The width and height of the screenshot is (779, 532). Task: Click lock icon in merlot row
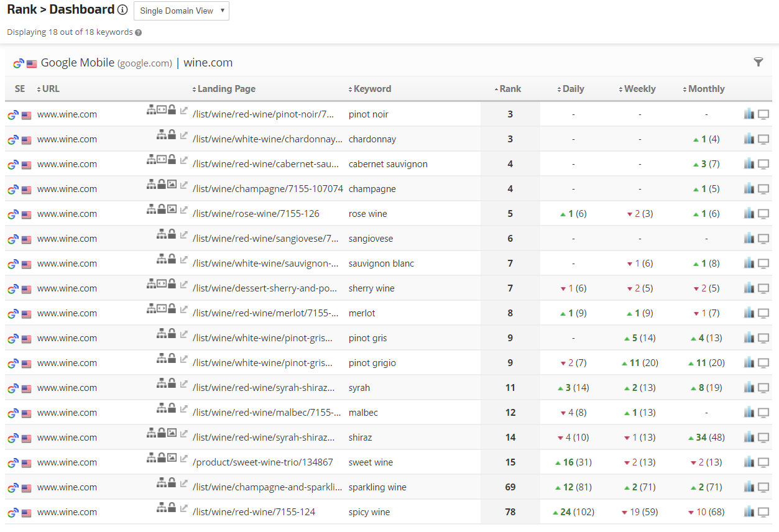coord(172,309)
